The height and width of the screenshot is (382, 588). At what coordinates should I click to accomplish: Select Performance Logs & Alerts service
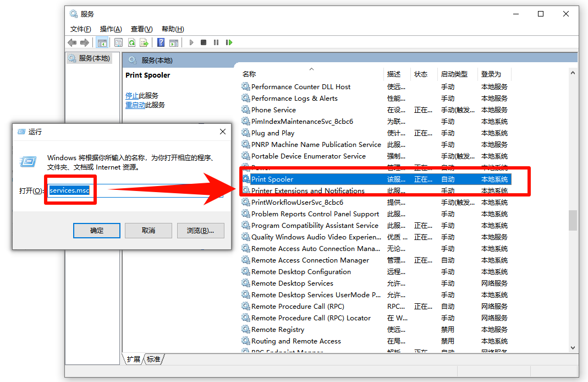coord(294,99)
